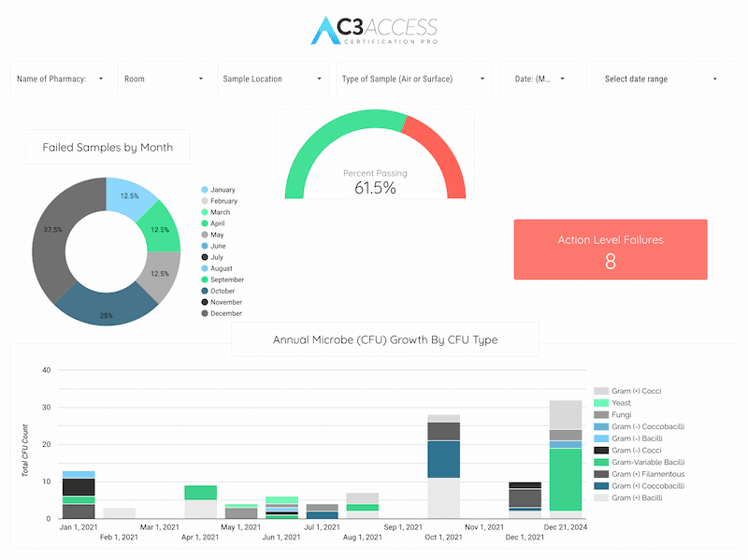Screen dimensions: 748x560
Task: Click the May legend entry
Action: 212,235
